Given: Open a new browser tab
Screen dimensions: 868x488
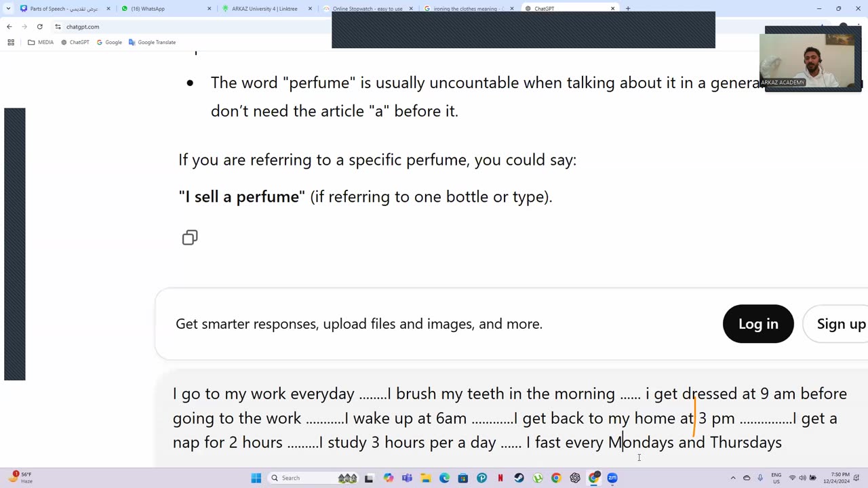Looking at the screenshot, I should click(x=628, y=9).
